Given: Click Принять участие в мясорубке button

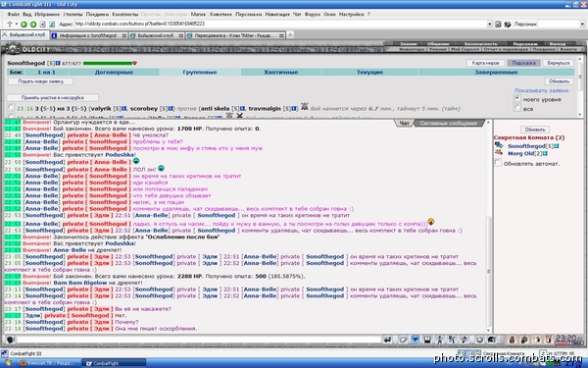Looking at the screenshot, I should pyautogui.click(x=53, y=97).
